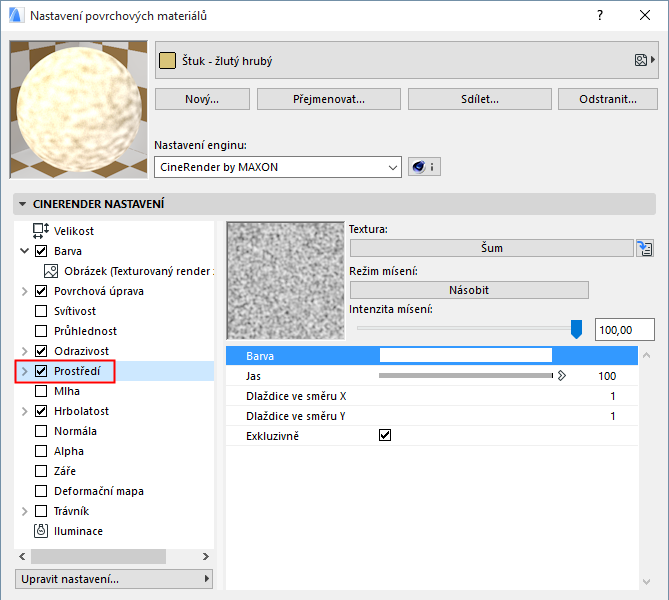Click the Velikost size icon
This screenshot has width=669, height=600.
(x=41, y=231)
